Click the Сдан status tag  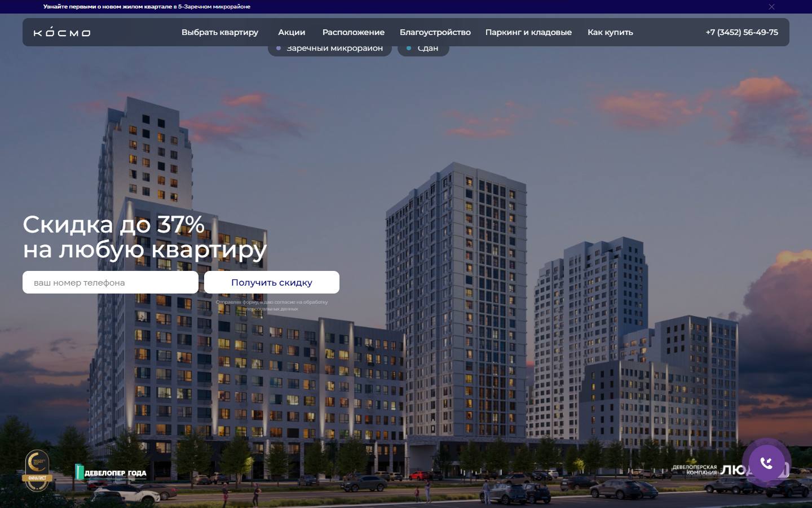[x=423, y=49]
